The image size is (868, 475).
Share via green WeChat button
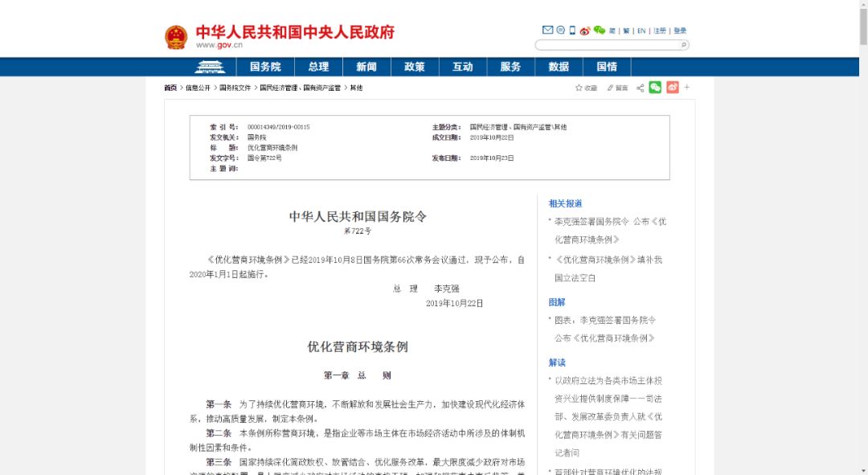pos(655,88)
